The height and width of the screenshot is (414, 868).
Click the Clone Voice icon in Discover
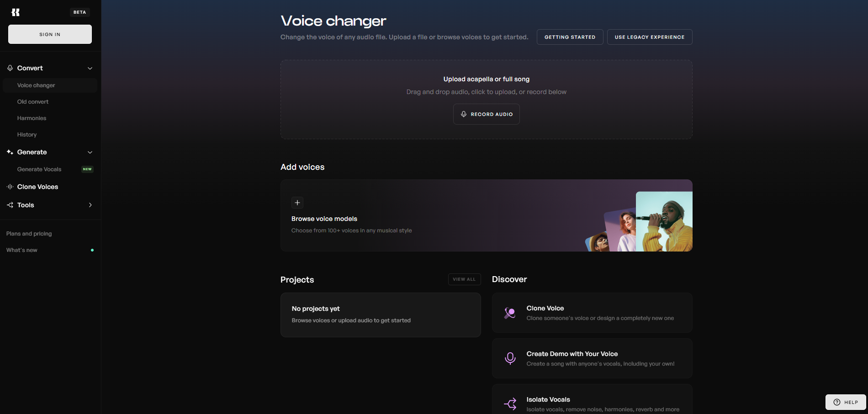(510, 313)
